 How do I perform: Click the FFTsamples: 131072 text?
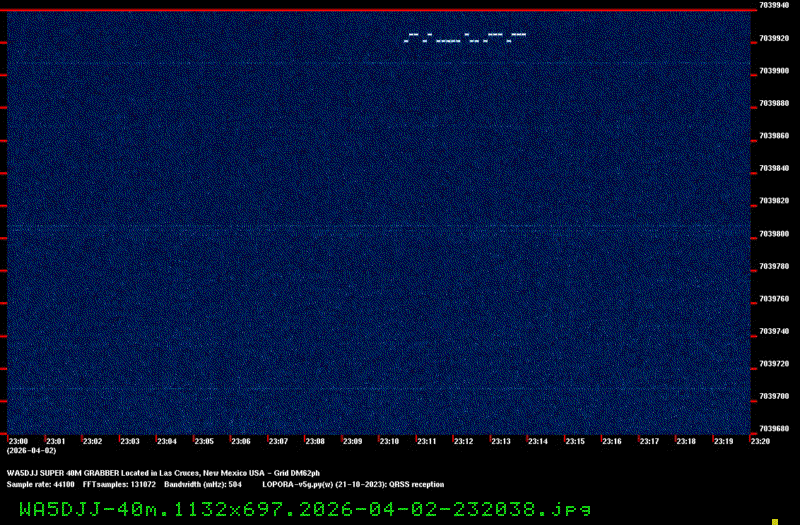pyautogui.click(x=119, y=484)
